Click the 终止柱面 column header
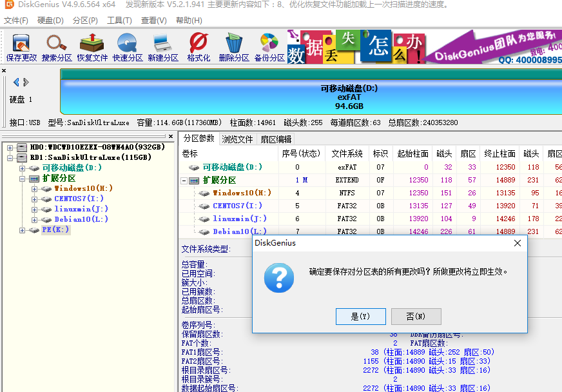 coord(499,154)
